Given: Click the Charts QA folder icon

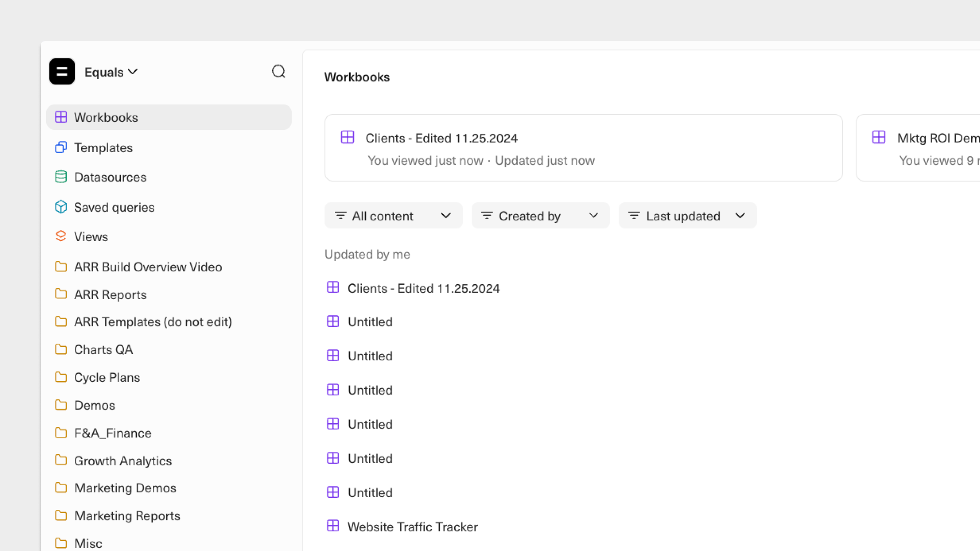Looking at the screenshot, I should tap(61, 349).
